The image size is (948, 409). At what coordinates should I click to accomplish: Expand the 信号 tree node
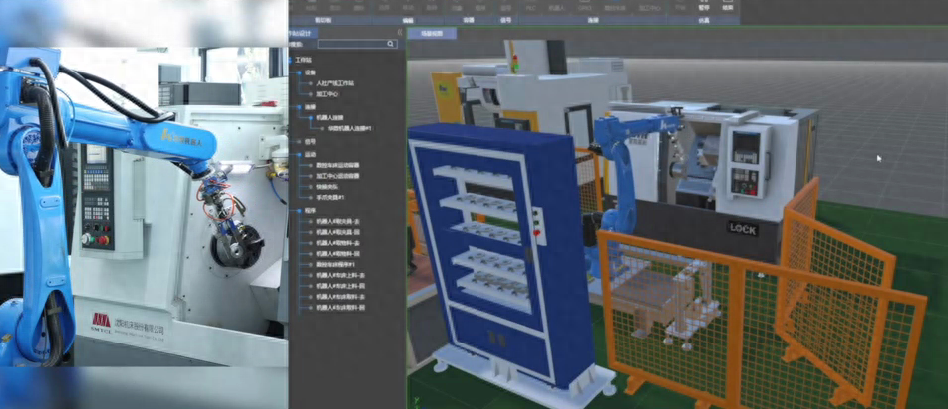click(300, 141)
